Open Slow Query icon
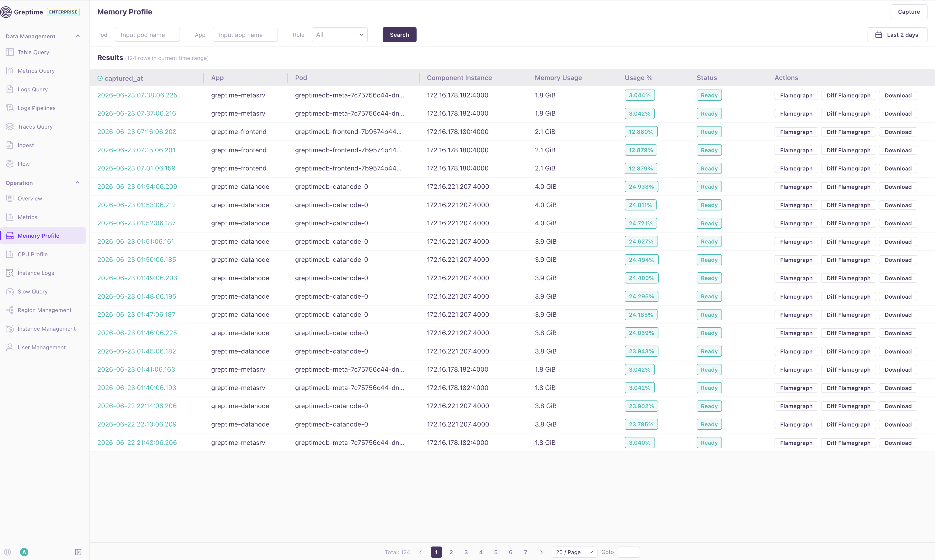935x560 pixels. point(10,291)
